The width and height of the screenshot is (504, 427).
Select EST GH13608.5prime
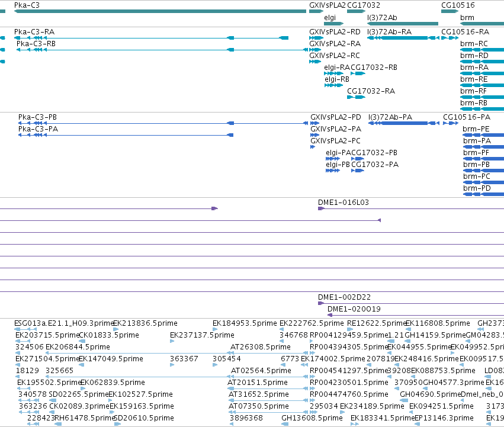[285, 425]
